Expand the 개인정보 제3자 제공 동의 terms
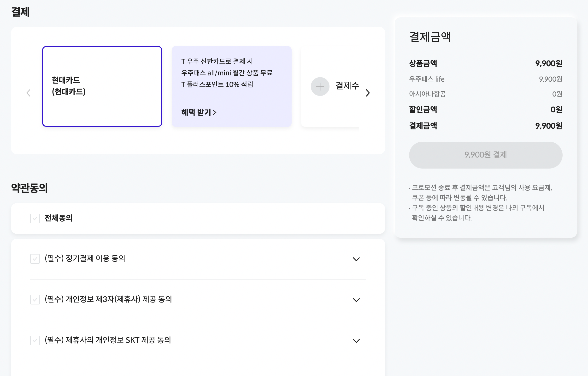This screenshot has height=376, width=588. pyautogui.click(x=357, y=300)
